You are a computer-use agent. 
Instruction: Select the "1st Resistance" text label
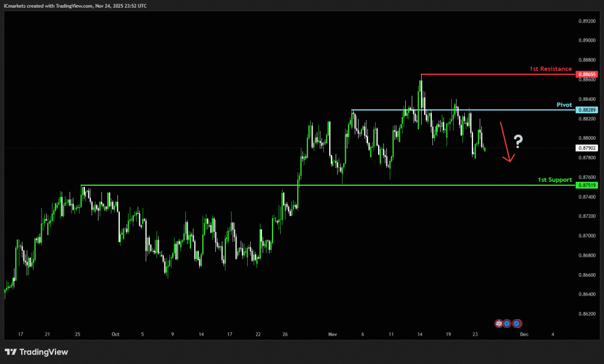(x=550, y=69)
